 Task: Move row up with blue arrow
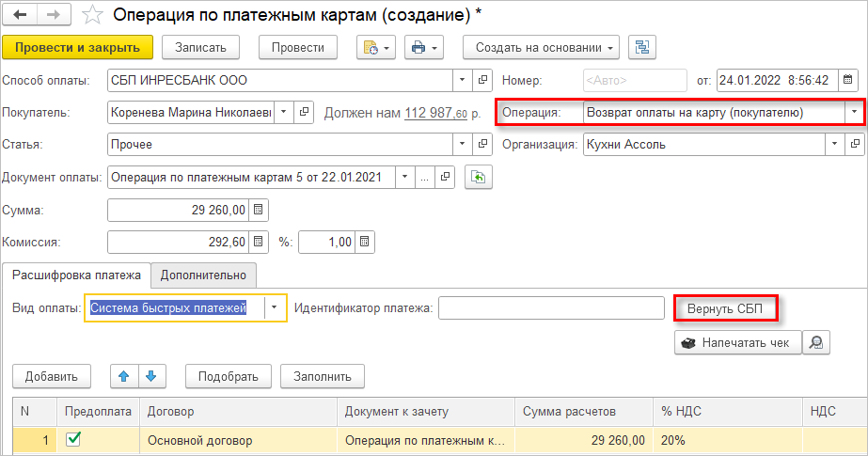coord(123,376)
